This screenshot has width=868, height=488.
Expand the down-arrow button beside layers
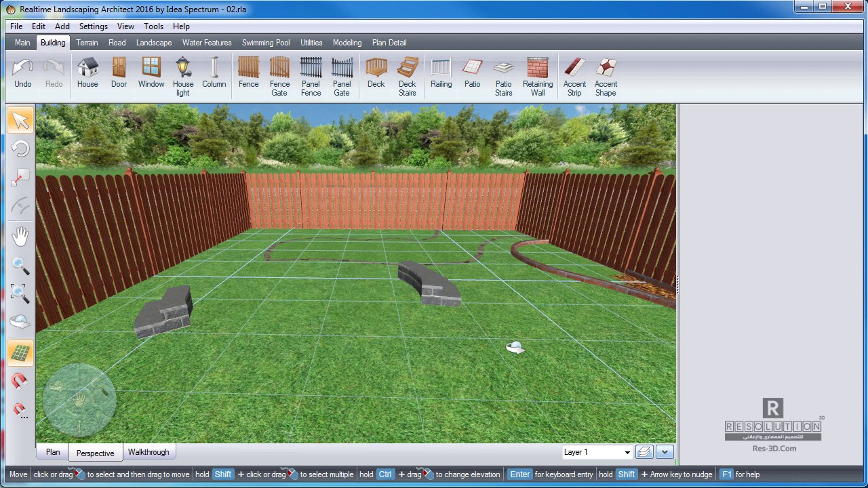click(x=665, y=452)
